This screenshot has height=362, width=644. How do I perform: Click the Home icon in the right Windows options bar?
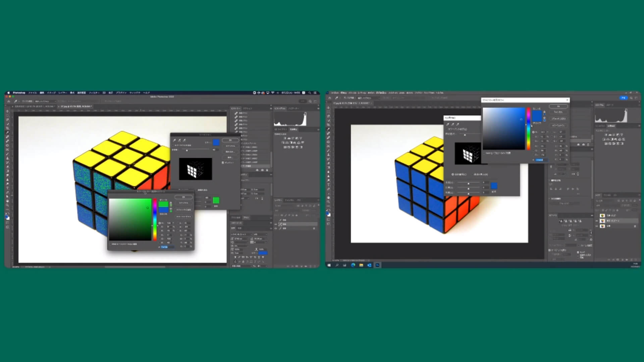point(330,98)
